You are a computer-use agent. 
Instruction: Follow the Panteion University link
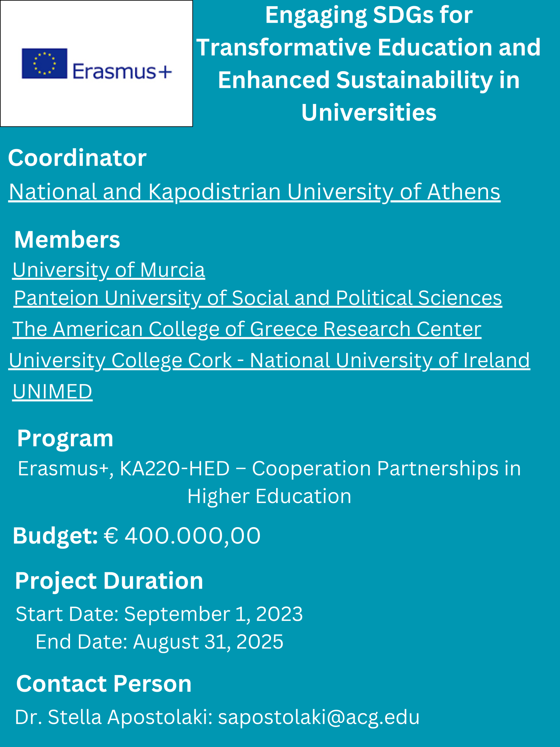pyautogui.click(x=258, y=298)
